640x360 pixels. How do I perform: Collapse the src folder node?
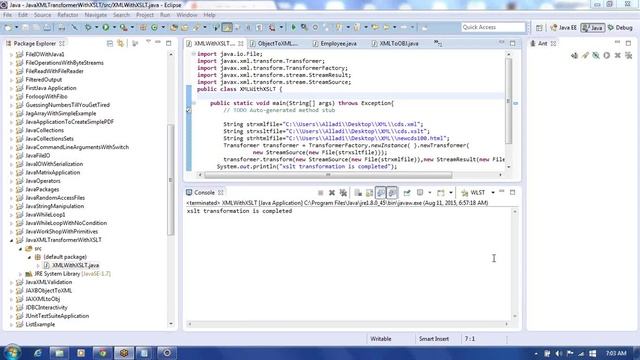point(20,249)
